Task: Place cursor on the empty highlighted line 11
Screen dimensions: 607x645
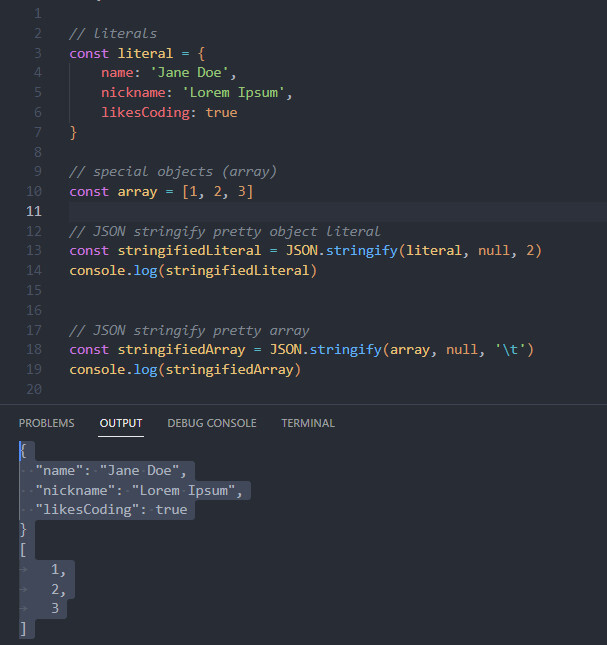Action: [x=337, y=211]
